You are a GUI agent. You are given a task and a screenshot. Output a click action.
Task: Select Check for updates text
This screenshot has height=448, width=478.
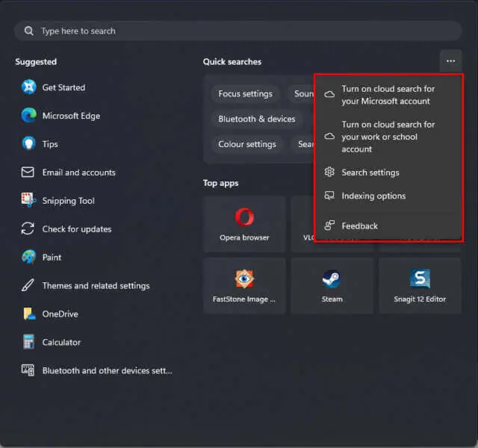(77, 229)
